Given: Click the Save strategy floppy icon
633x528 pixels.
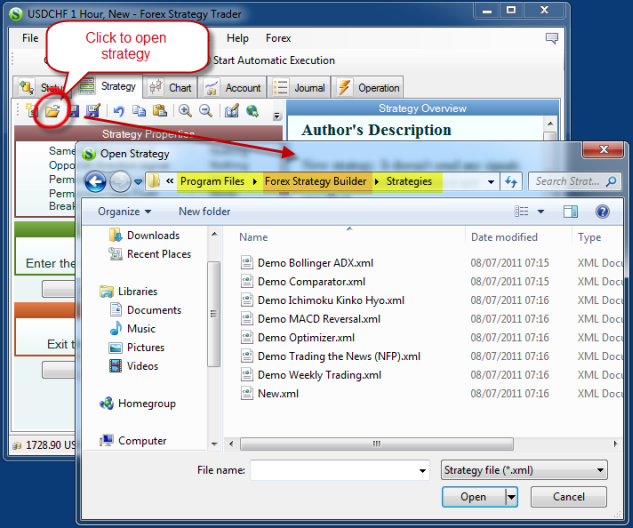Looking at the screenshot, I should coord(74,111).
